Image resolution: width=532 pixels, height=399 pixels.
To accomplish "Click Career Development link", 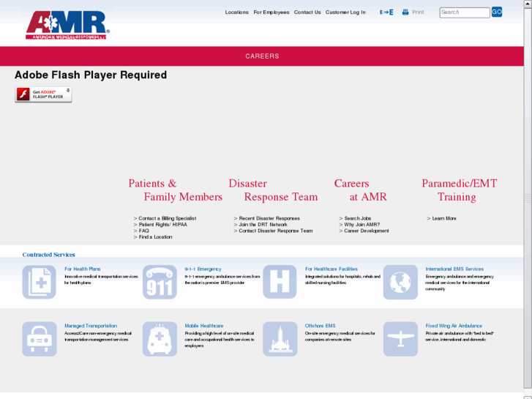I will (x=367, y=231).
